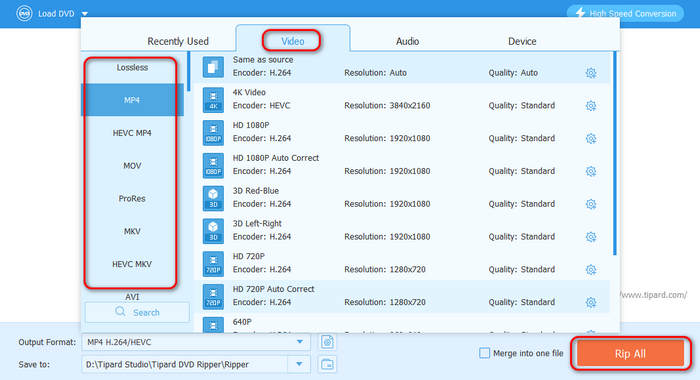Open settings gear for 3D Red-Blue preset
This screenshot has width=700, height=380.
[x=591, y=204]
